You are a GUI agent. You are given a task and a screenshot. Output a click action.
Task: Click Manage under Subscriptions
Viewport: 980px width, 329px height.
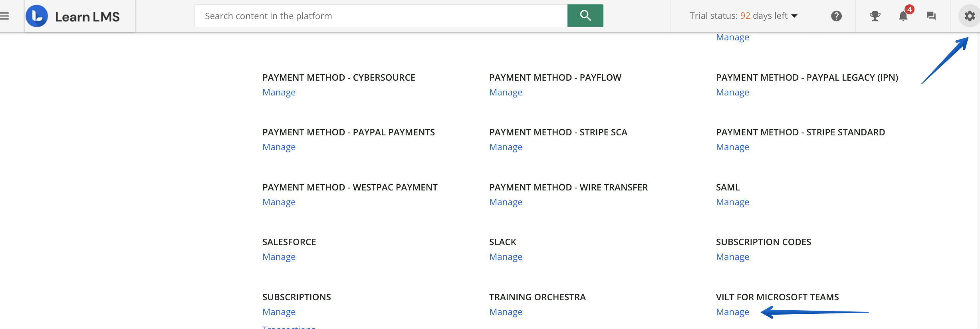click(x=279, y=312)
